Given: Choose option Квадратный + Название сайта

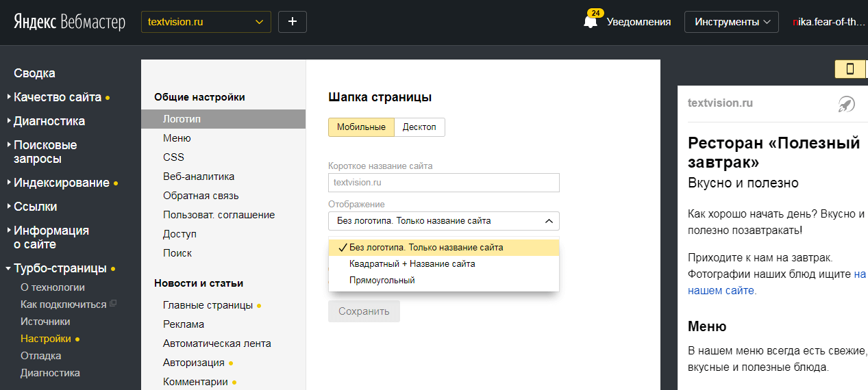Looking at the screenshot, I should pos(412,264).
